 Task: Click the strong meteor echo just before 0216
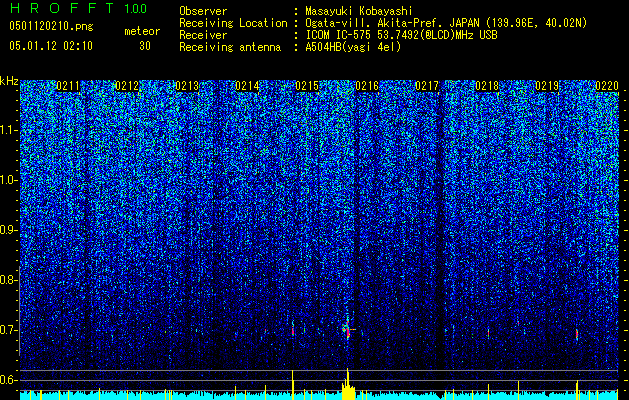point(347,330)
